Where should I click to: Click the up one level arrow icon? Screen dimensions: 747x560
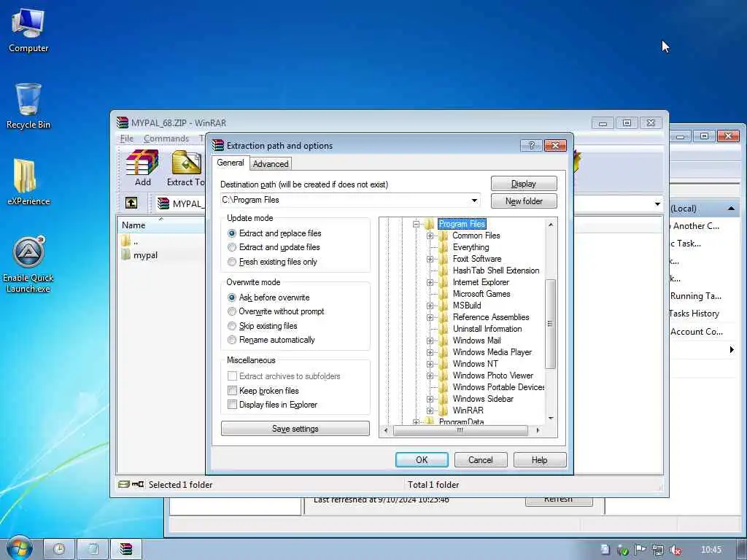[x=131, y=203]
